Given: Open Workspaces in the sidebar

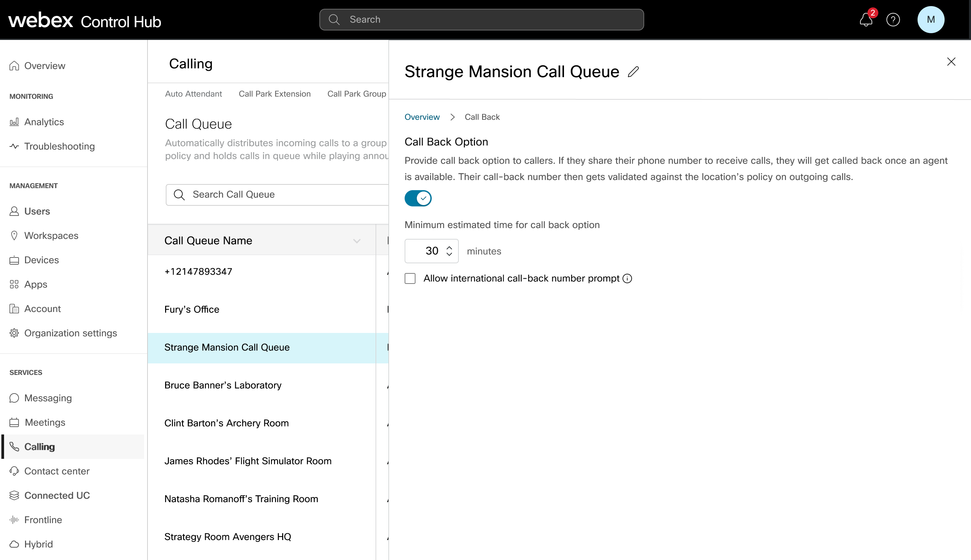Looking at the screenshot, I should (51, 236).
